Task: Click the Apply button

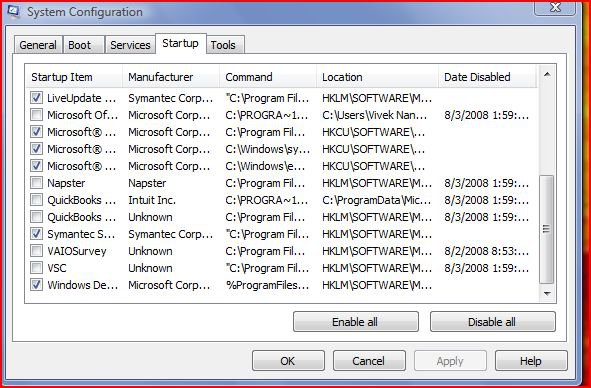Action: coord(450,361)
